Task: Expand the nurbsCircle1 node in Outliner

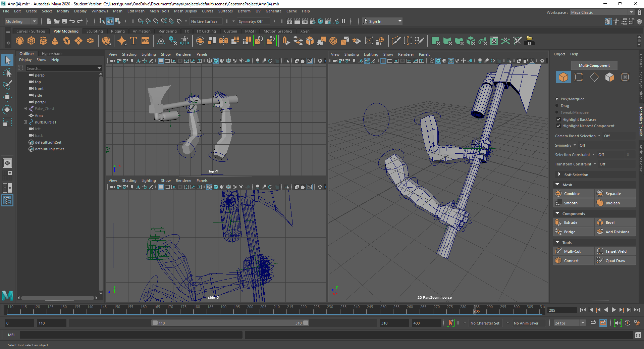Action: click(x=25, y=122)
